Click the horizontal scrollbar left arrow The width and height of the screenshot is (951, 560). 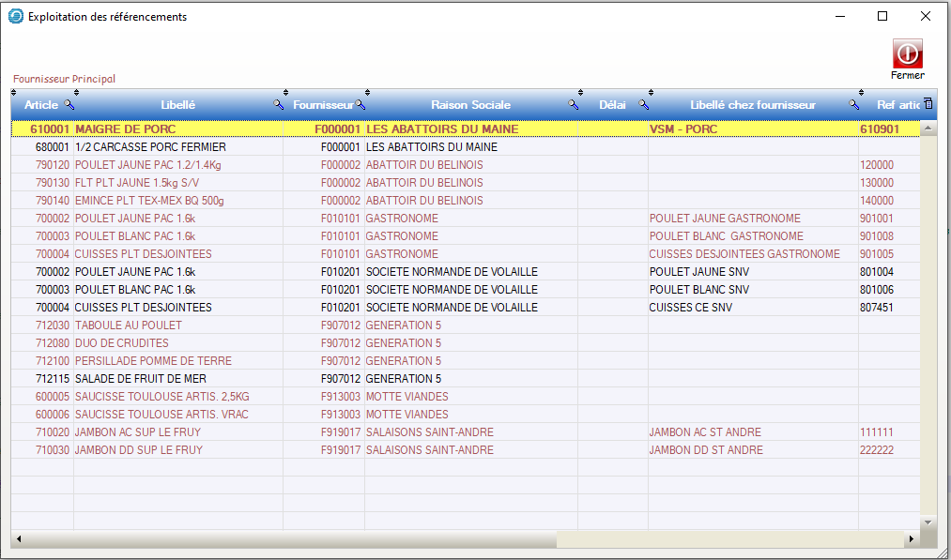point(18,540)
